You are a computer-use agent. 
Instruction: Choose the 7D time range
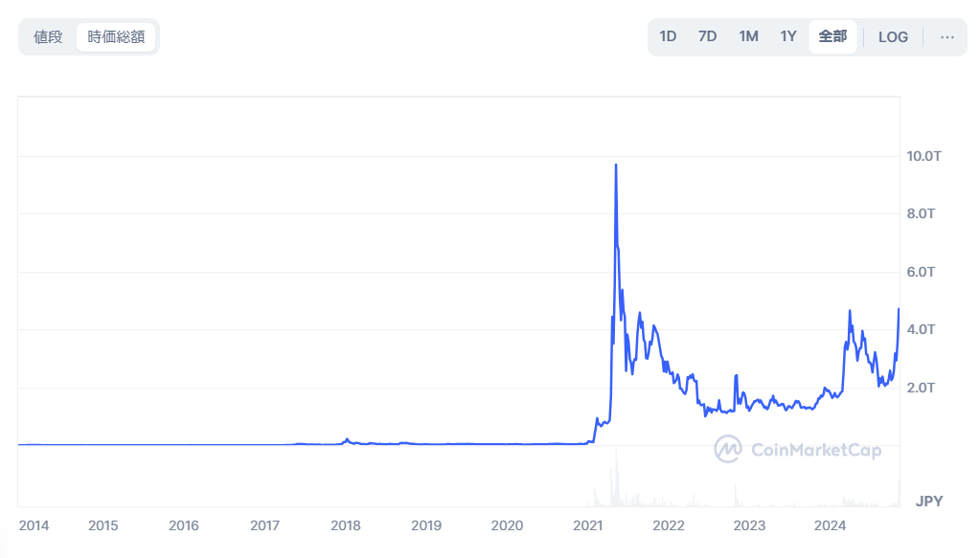click(x=707, y=37)
